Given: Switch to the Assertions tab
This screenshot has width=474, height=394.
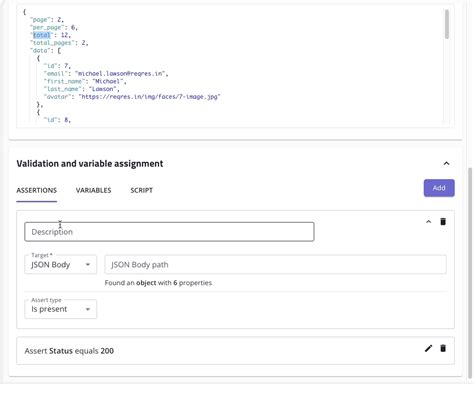Looking at the screenshot, I should coord(37,190).
